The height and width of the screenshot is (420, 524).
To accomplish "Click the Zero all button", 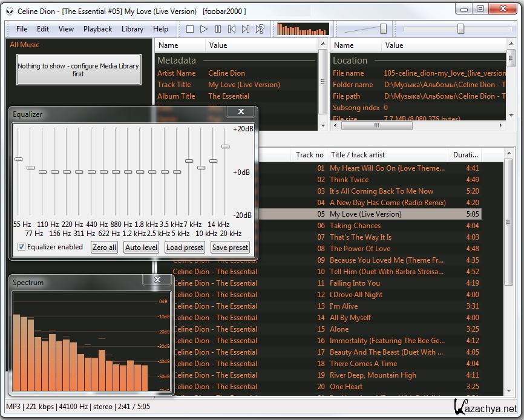I will click(104, 247).
